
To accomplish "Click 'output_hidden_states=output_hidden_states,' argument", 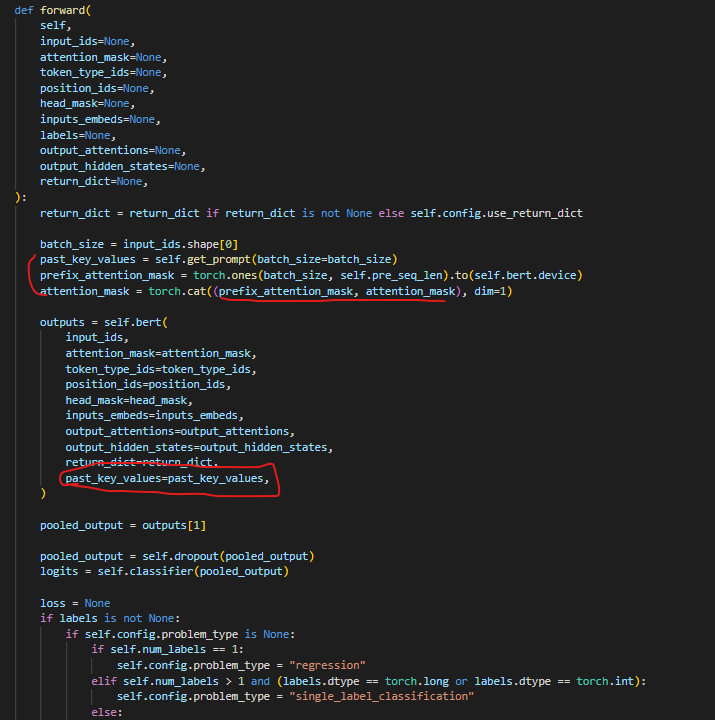I will click(199, 447).
